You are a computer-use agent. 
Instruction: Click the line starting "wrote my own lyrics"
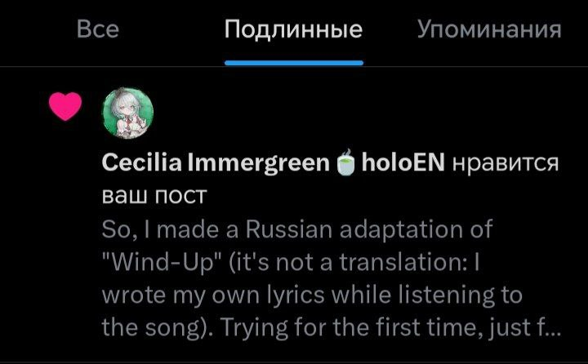point(311,294)
